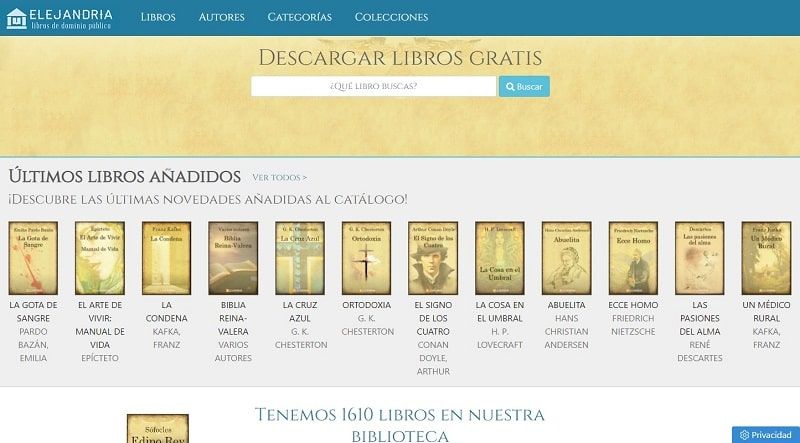Follow the 'Ver todos >' link
The image size is (800, 443).
tap(280, 177)
